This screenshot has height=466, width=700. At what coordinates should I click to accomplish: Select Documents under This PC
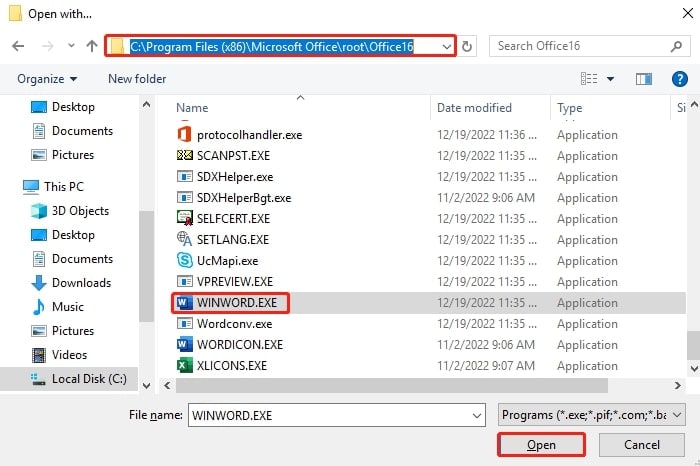pyautogui.click(x=72, y=259)
